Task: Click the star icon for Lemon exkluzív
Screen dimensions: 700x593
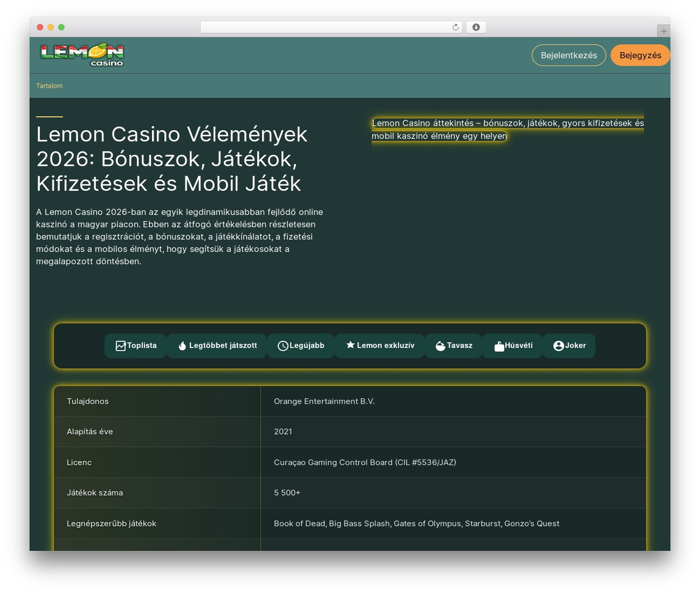Action: point(351,345)
